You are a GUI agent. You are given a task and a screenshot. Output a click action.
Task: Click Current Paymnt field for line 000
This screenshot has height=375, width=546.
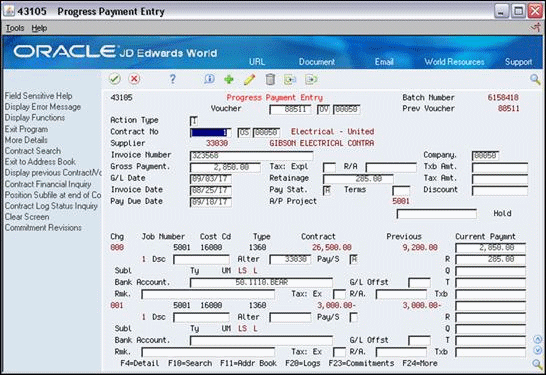pyautogui.click(x=490, y=248)
